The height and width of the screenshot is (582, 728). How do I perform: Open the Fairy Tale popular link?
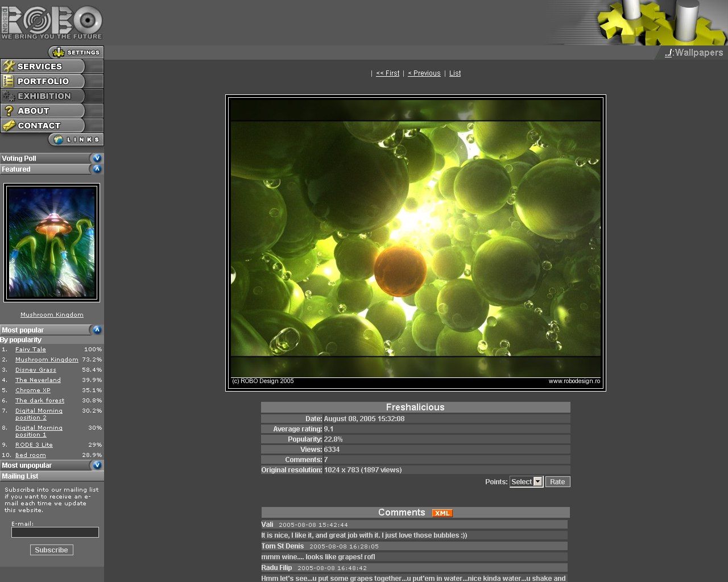(x=31, y=350)
